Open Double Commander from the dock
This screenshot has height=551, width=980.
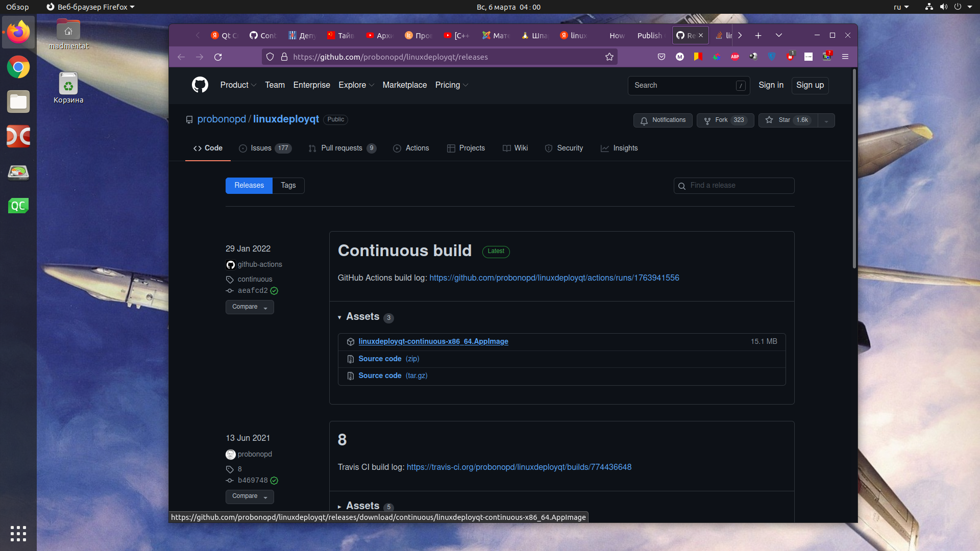coord(18,136)
